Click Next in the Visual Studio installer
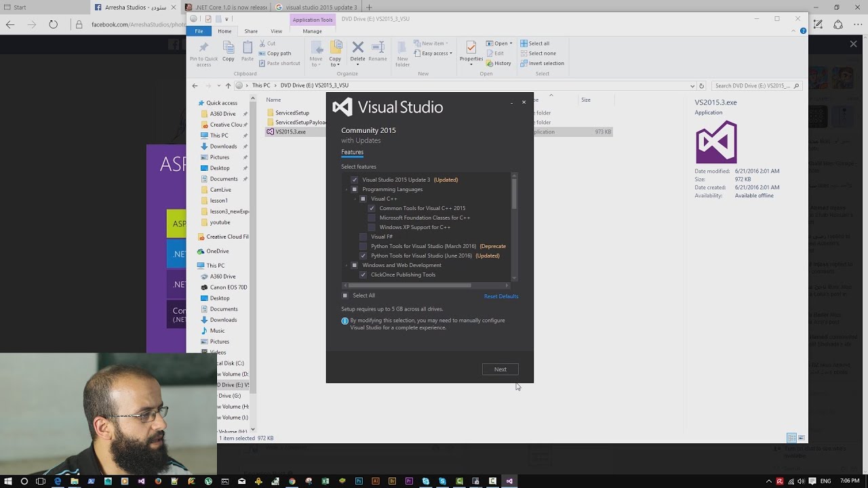This screenshot has width=868, height=488. [500, 369]
